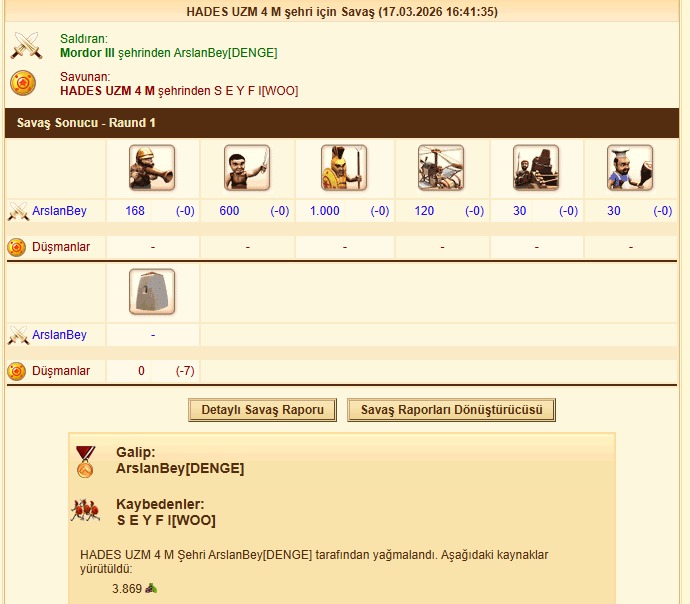Click the plundered amount 3.869
Image resolution: width=690 pixels, height=604 pixels.
coord(127,589)
